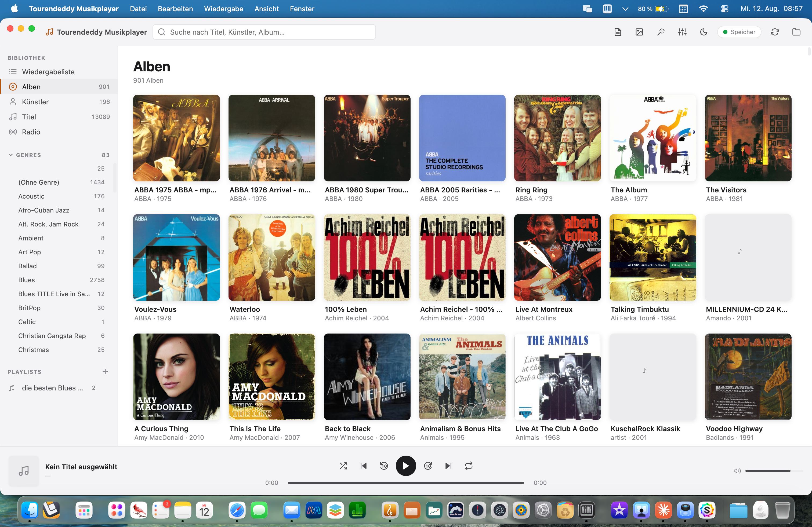Screen dimensions: 812x527
Task: Open the Voulez-Vous album cover
Action: (176, 257)
